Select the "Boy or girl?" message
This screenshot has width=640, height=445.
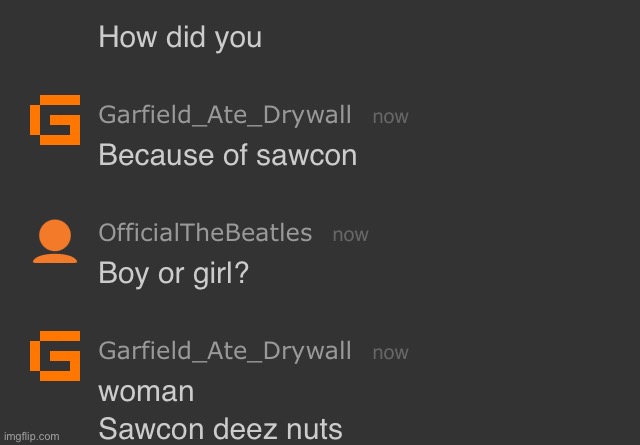pos(173,274)
